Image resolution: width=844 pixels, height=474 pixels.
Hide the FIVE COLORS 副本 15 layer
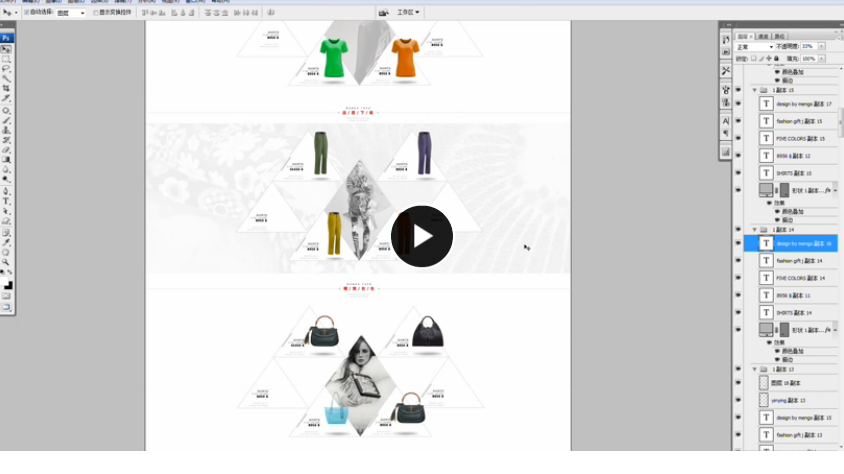[x=738, y=138]
